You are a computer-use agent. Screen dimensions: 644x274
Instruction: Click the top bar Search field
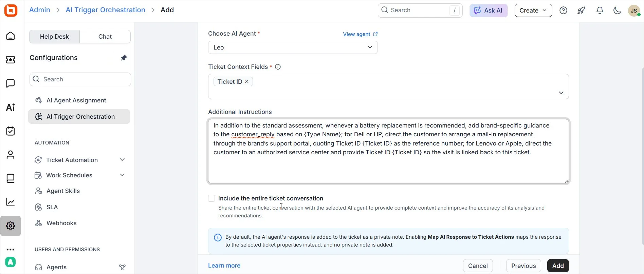(x=420, y=11)
